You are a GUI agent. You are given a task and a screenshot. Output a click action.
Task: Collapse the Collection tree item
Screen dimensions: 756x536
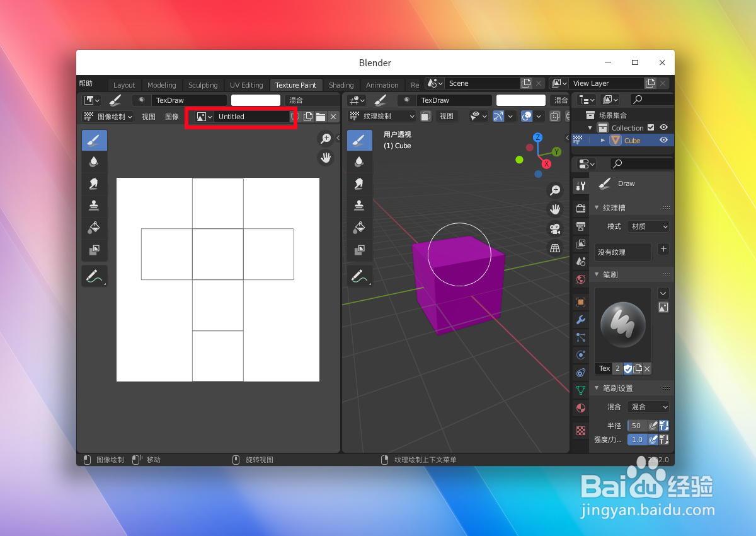(x=590, y=127)
